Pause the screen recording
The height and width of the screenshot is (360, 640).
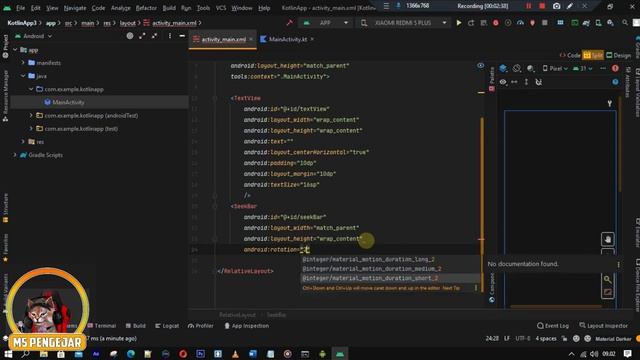529,6
